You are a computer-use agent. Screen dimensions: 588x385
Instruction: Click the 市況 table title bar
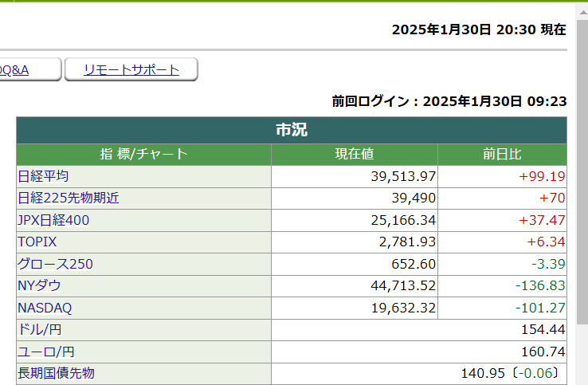pyautogui.click(x=292, y=130)
